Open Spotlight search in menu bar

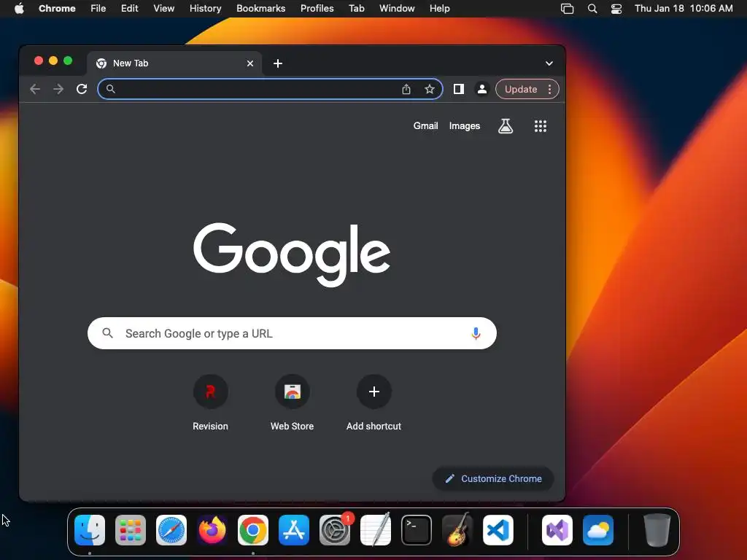coord(592,9)
